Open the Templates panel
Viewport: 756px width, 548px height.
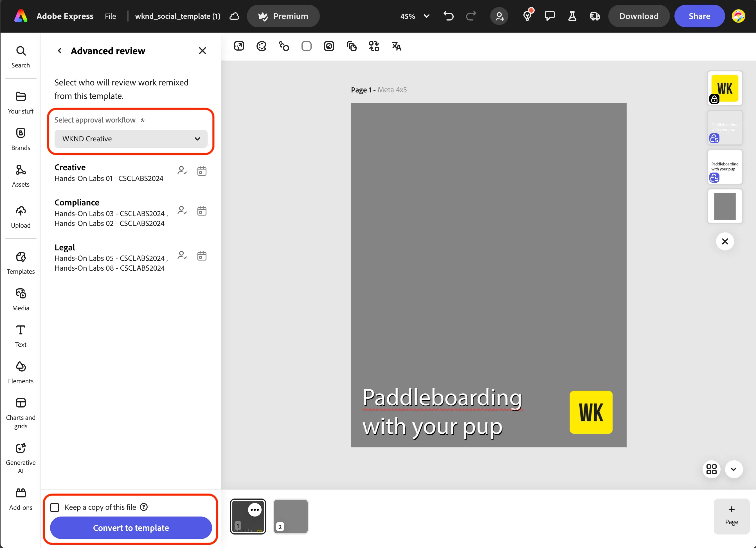click(21, 263)
